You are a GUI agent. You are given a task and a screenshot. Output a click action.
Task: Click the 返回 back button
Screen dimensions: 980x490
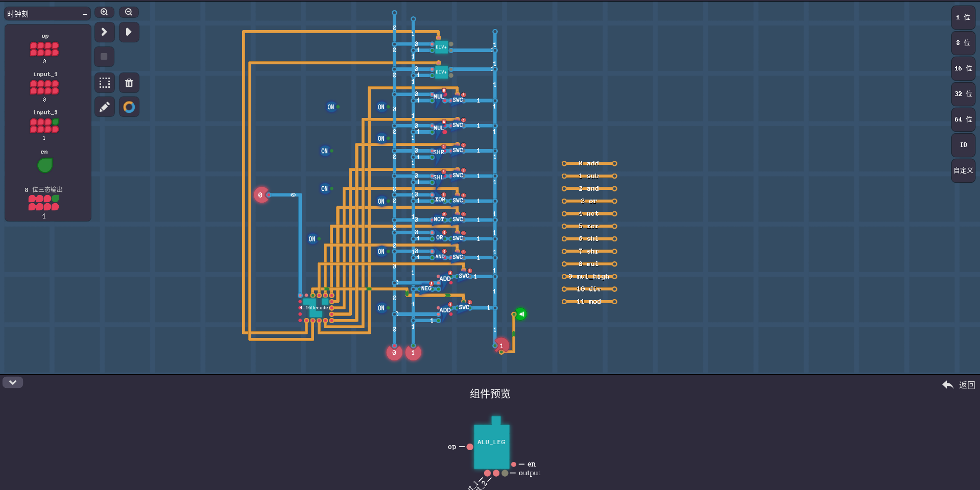tap(959, 385)
